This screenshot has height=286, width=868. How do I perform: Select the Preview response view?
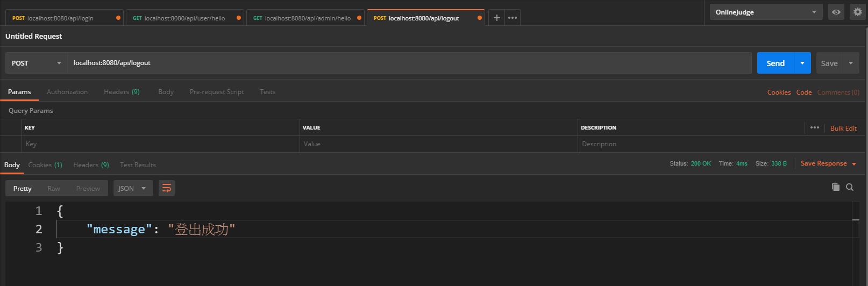88,188
